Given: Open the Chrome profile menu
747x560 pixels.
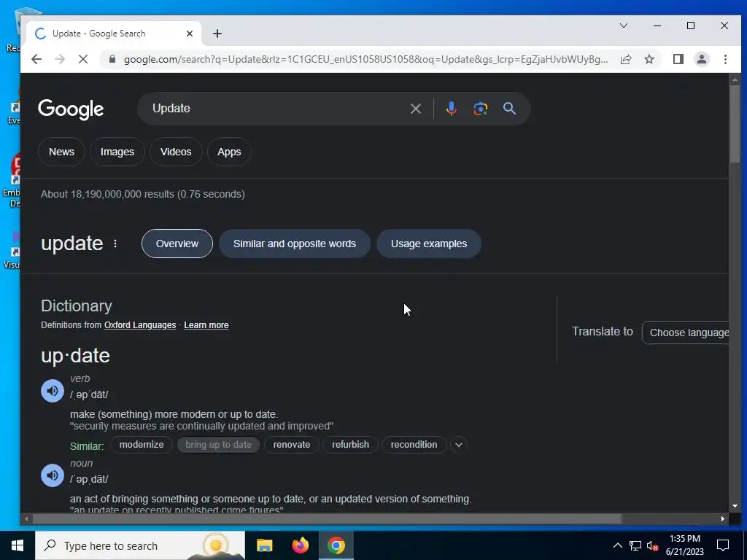Looking at the screenshot, I should point(702,59).
